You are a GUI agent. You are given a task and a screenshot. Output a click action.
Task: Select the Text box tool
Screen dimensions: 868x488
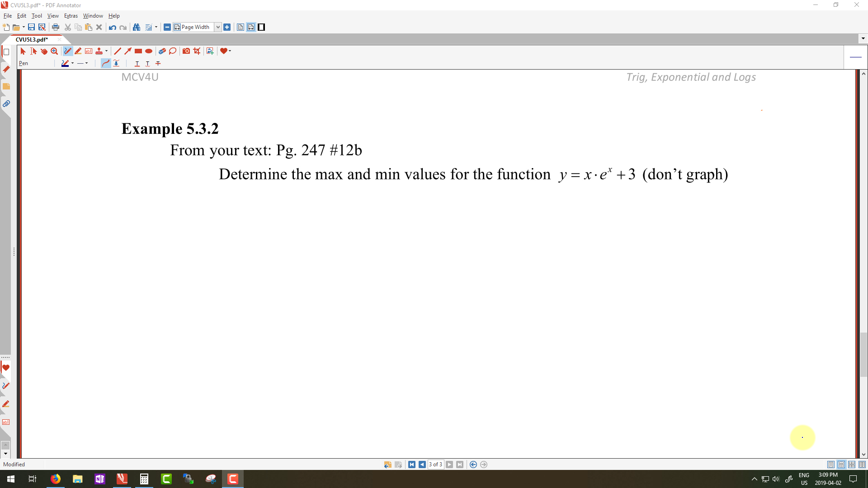tap(89, 51)
